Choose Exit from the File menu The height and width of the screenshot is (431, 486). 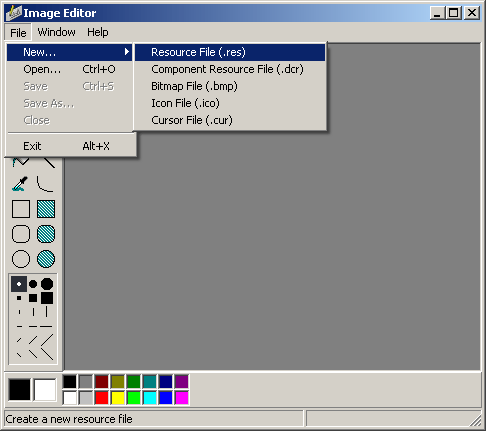point(70,146)
